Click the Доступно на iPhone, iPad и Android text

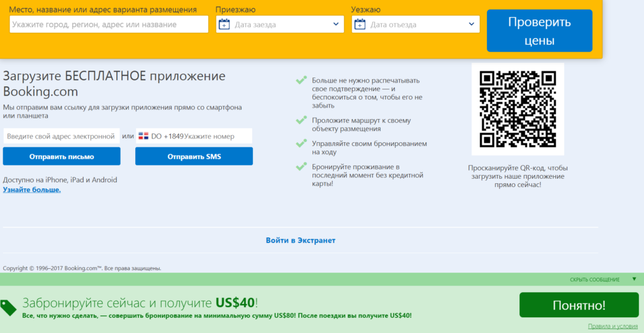60,180
